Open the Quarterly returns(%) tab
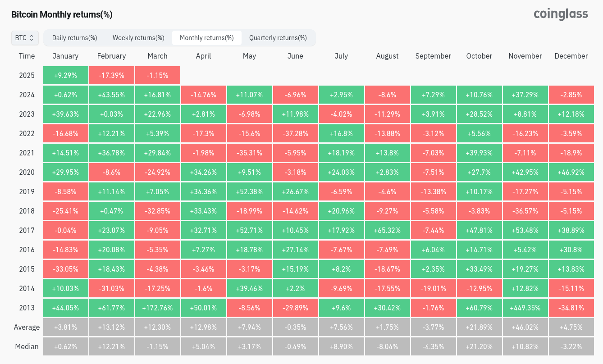This screenshot has height=364, width=603. tap(278, 38)
